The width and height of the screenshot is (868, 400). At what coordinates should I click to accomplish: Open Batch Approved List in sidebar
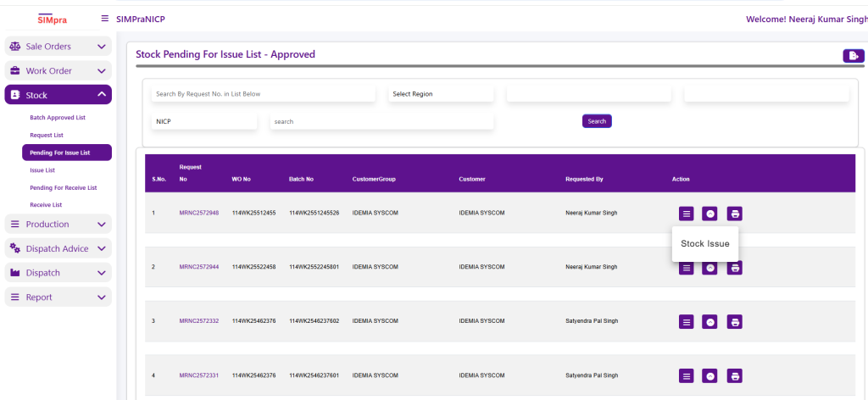[58, 118]
